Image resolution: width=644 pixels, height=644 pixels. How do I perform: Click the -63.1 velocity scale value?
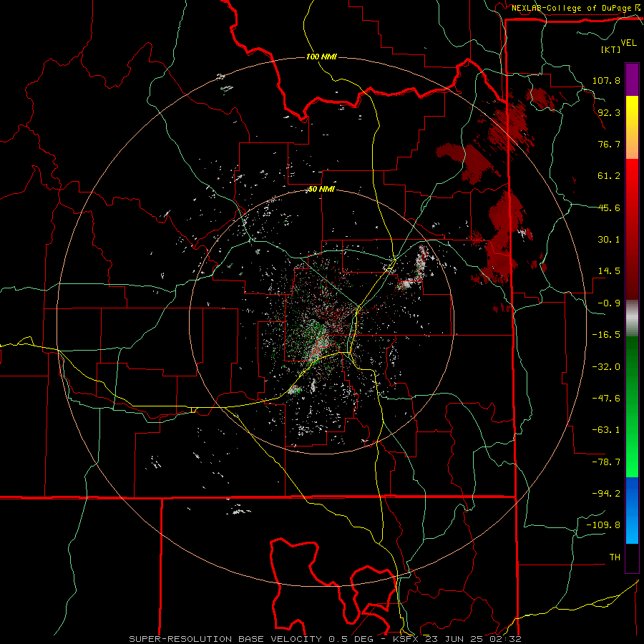pyautogui.click(x=606, y=430)
